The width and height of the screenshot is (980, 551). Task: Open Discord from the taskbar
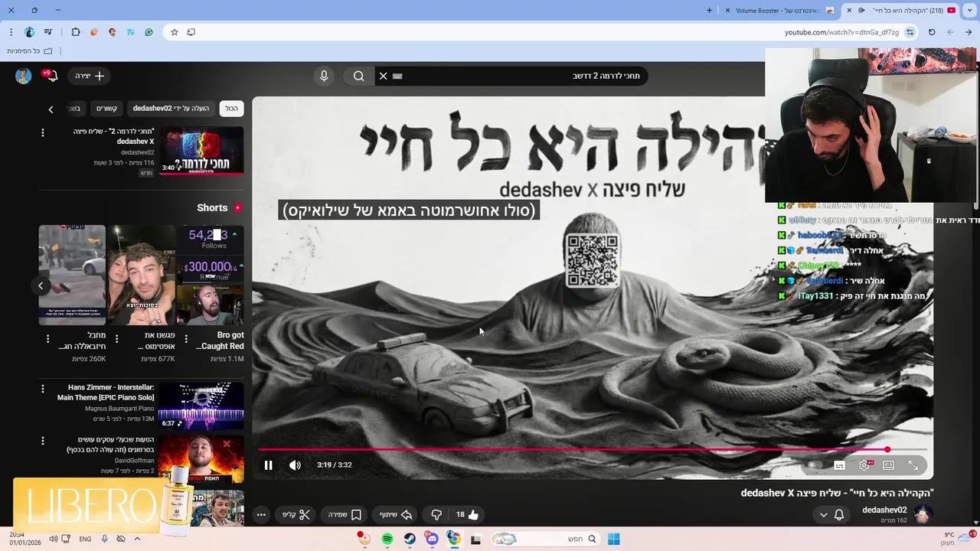point(432,540)
